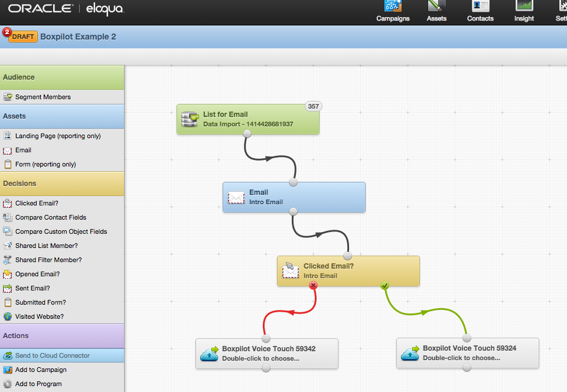Click top connector of Voice Touch 59342 node
Image resolution: width=567 pixels, height=392 pixels.
point(266,338)
